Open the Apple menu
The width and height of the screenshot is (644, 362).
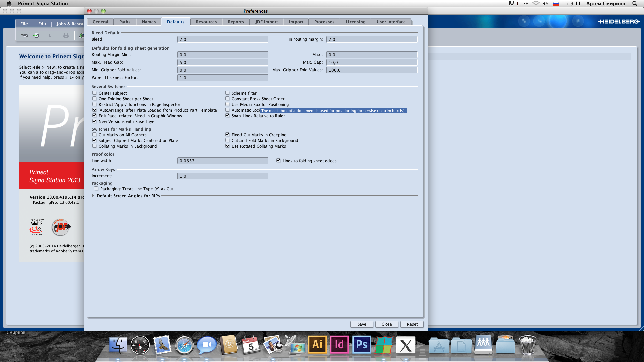(9, 3)
